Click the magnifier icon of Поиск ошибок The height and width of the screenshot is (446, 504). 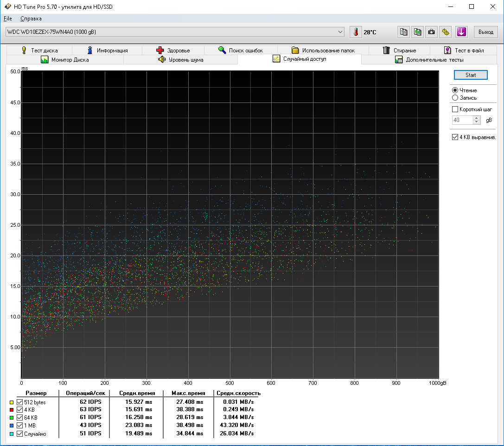[x=222, y=50]
